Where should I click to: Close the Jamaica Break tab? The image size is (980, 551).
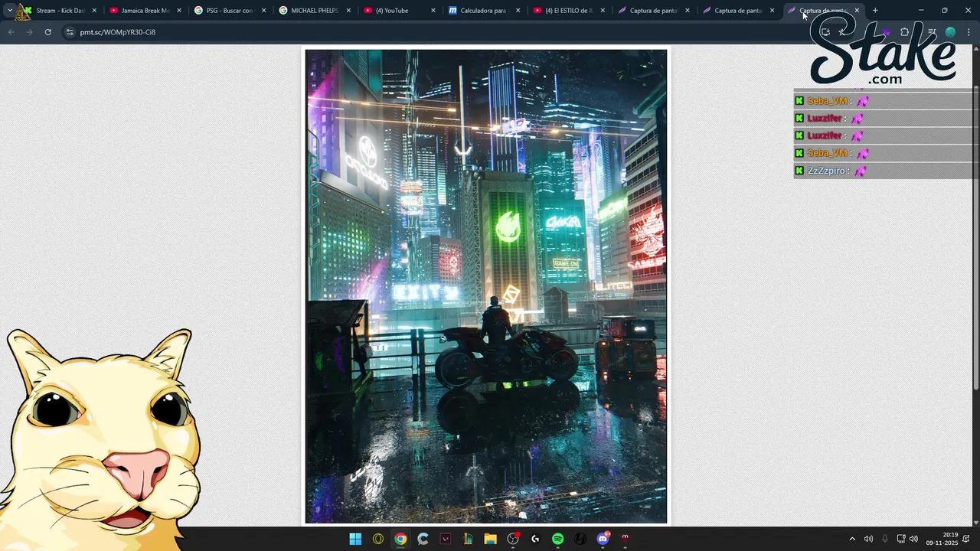click(x=179, y=11)
